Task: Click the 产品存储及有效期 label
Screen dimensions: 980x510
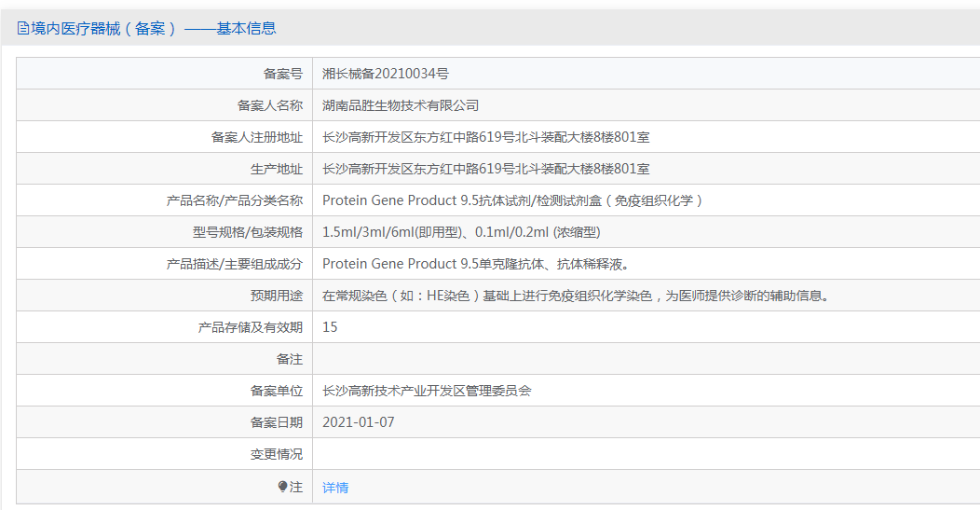Action: 251,328
